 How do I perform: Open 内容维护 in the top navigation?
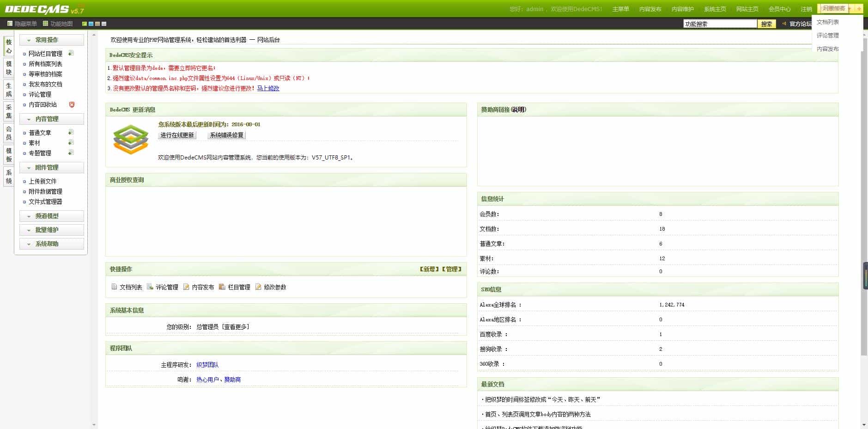point(682,9)
